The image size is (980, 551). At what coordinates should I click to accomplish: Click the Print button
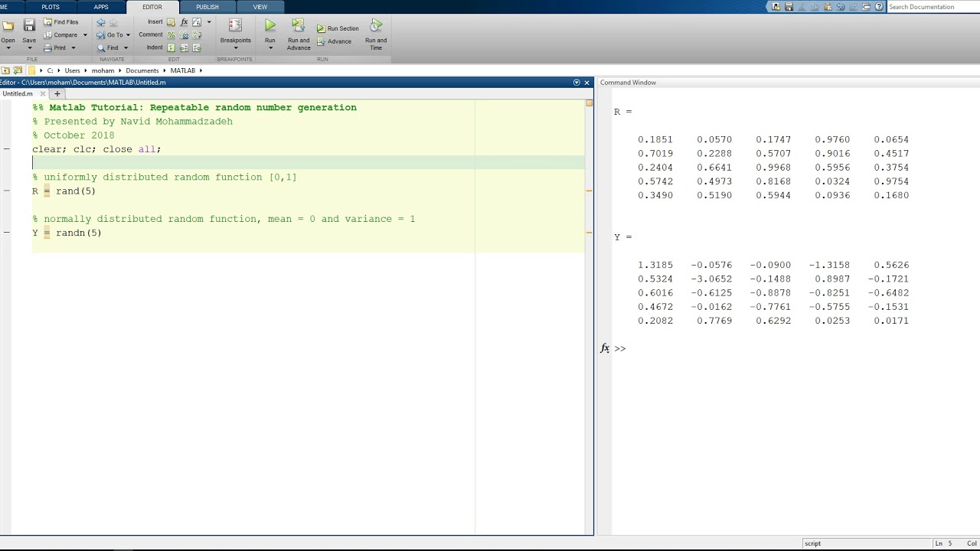(55, 47)
